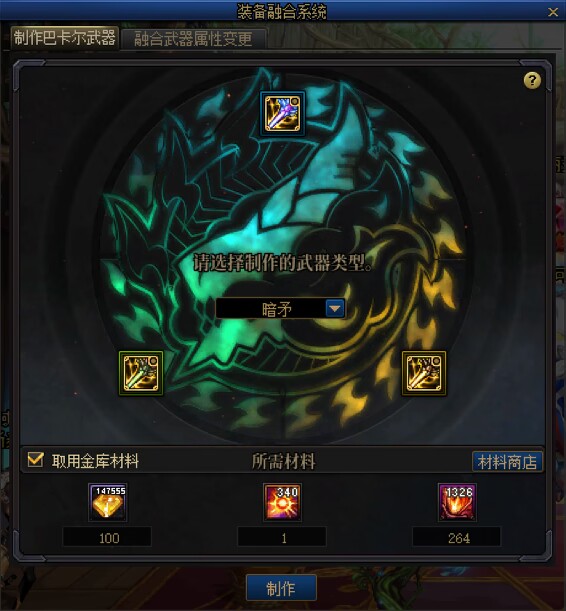This screenshot has width=566, height=611.
Task: Open the 材料商店 shop button
Action: coord(507,462)
